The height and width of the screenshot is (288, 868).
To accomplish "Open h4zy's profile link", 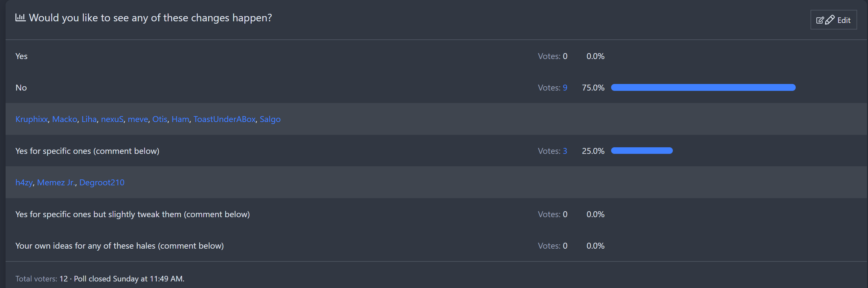I will click(24, 182).
